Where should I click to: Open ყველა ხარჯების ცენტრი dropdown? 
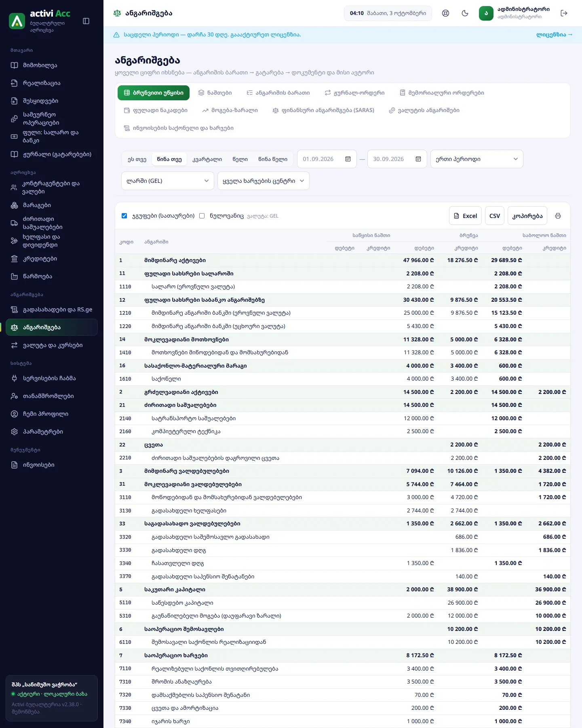tap(264, 181)
